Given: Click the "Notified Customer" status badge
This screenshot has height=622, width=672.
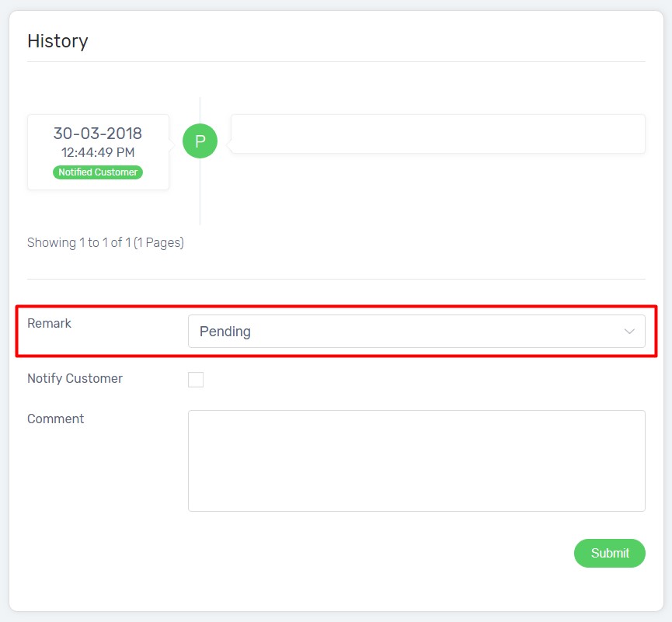Looking at the screenshot, I should point(97,172).
